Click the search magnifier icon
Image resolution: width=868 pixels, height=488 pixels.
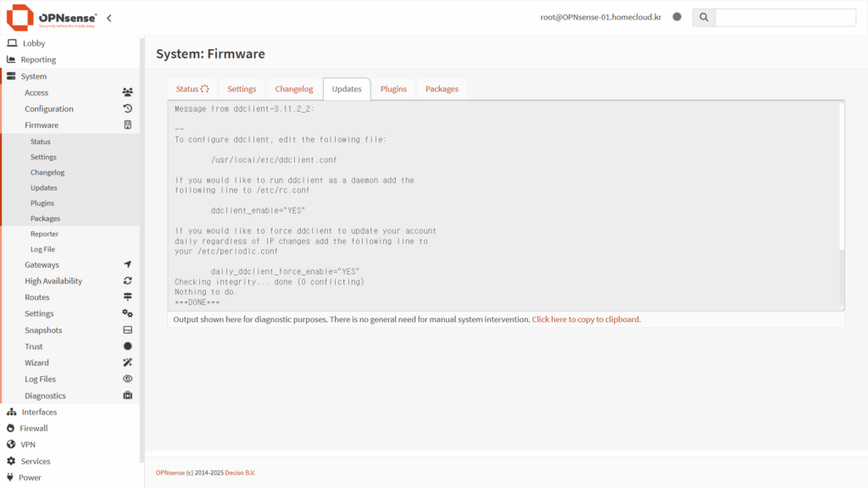coord(704,17)
